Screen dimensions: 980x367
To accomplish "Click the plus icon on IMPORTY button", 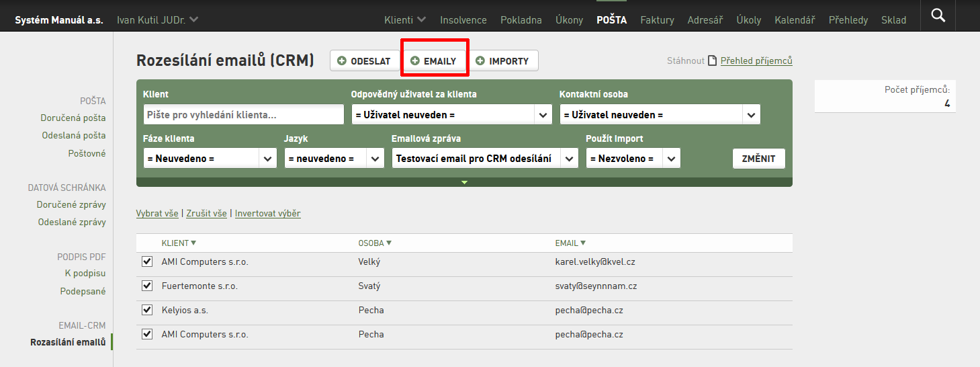I will [x=480, y=60].
